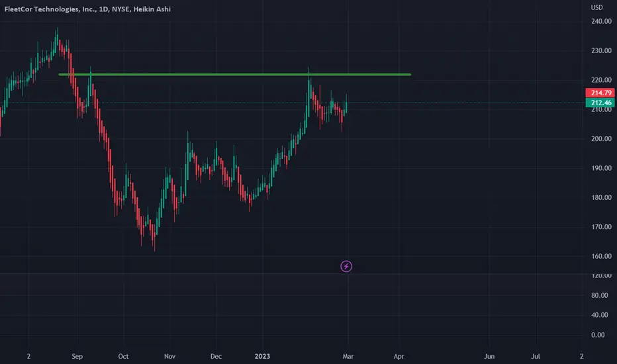617x364 pixels.
Task: Click the 200.00 price axis label
Action: 601,138
